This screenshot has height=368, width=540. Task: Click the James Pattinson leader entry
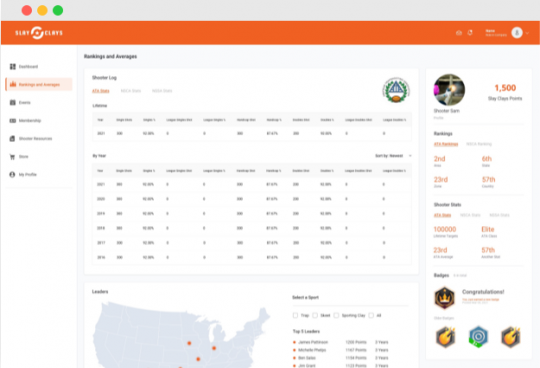(x=313, y=342)
